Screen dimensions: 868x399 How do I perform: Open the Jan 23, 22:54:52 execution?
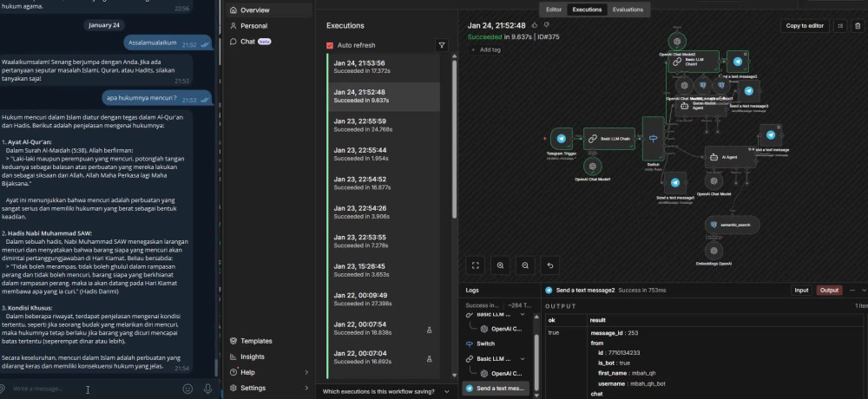point(385,183)
